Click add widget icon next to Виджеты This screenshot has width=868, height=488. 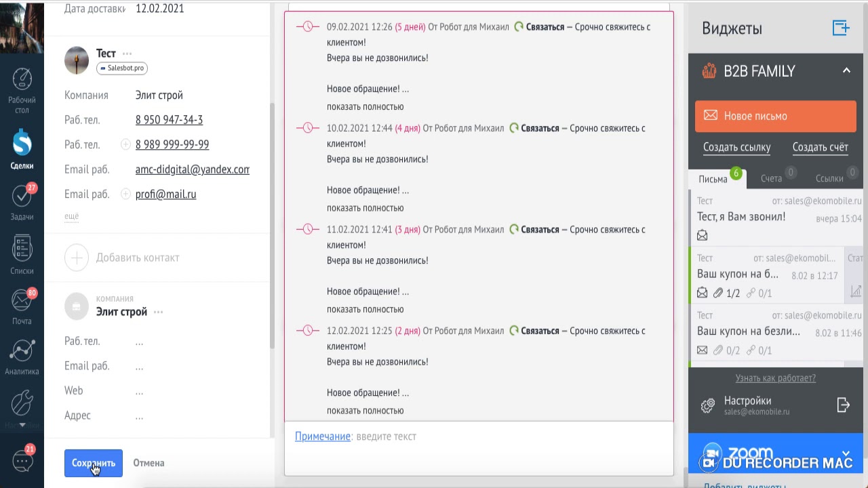tap(841, 28)
